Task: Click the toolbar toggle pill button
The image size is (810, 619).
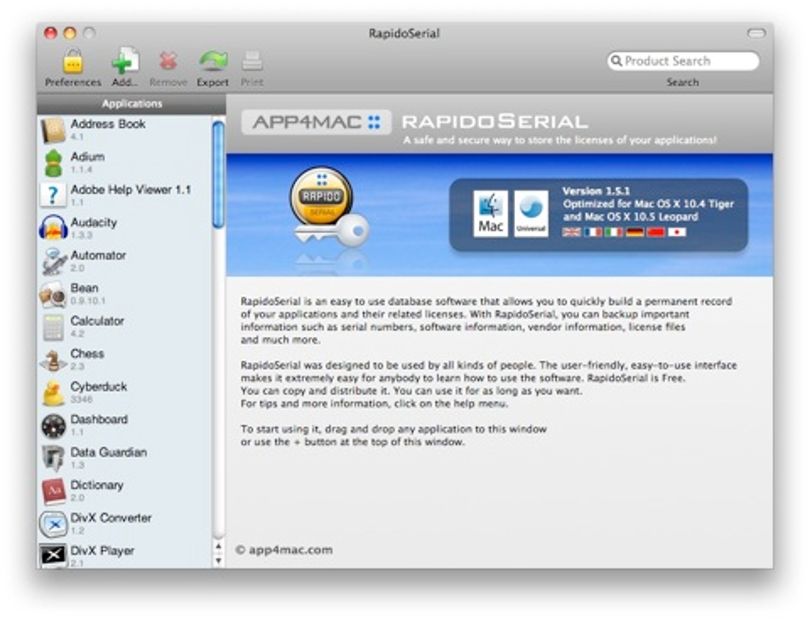Action: (x=756, y=34)
